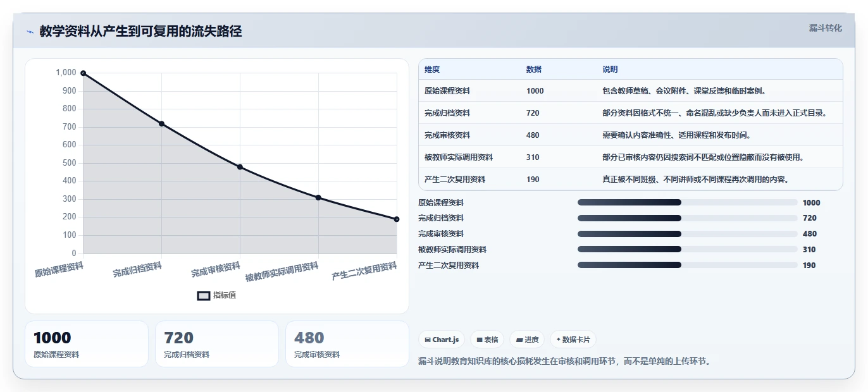
Task: Click the 310 value beside the progress bar
Action: pos(809,250)
